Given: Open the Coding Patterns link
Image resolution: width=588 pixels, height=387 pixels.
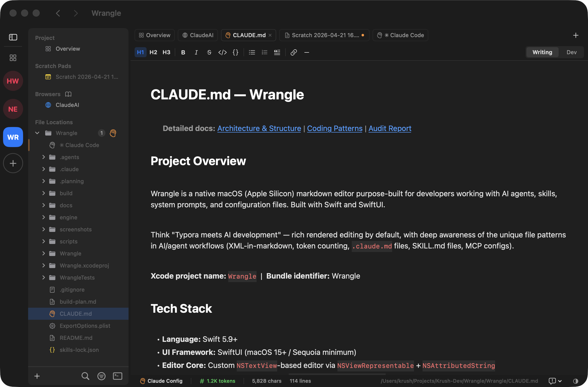Looking at the screenshot, I should [x=335, y=128].
